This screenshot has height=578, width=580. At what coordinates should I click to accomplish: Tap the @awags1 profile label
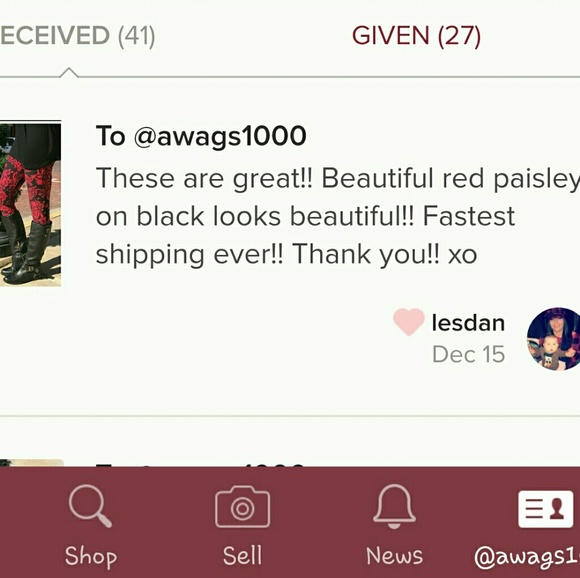coord(527,557)
